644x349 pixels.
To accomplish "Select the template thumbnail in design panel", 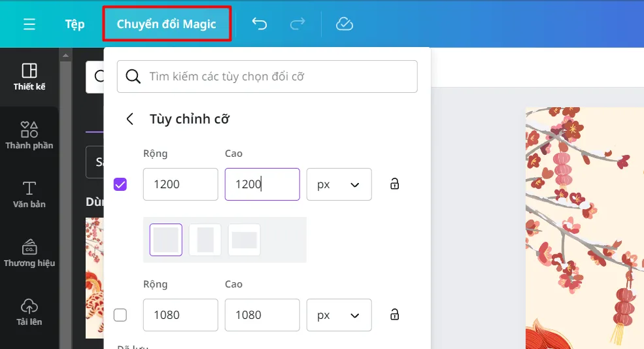I will click(94, 278).
